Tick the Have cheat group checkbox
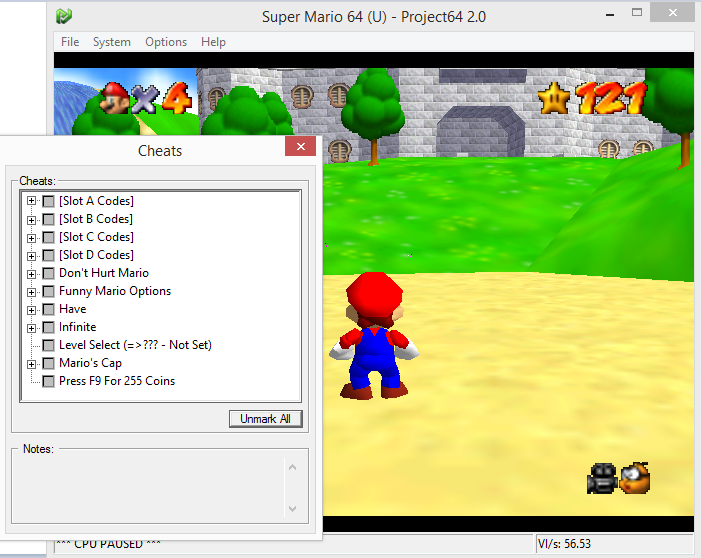701x558 pixels. coord(48,309)
